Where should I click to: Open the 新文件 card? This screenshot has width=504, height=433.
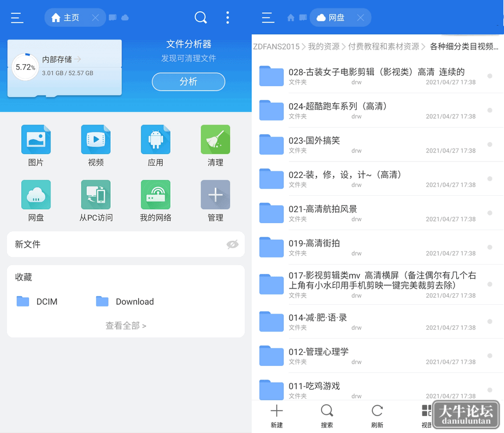(126, 244)
